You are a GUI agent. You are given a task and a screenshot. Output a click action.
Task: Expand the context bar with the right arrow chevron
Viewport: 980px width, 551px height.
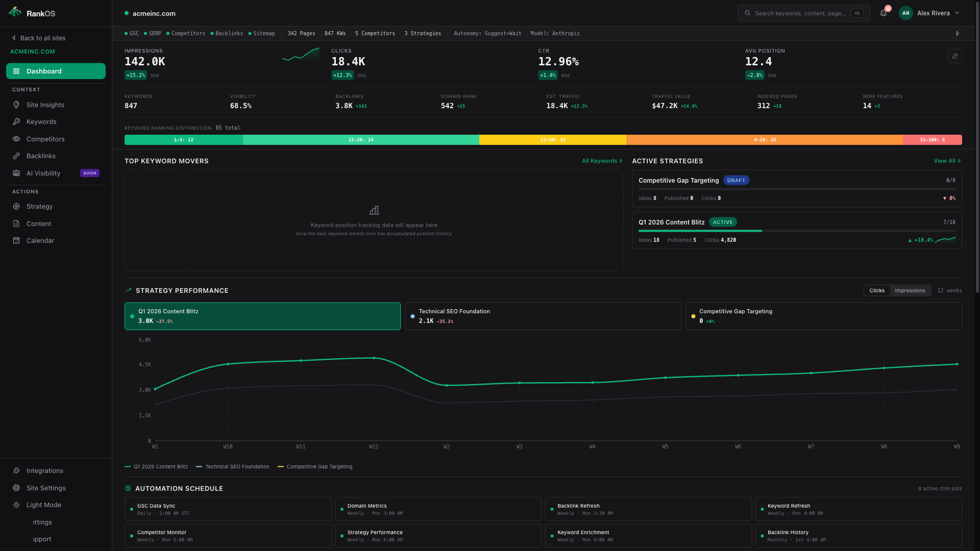click(958, 33)
